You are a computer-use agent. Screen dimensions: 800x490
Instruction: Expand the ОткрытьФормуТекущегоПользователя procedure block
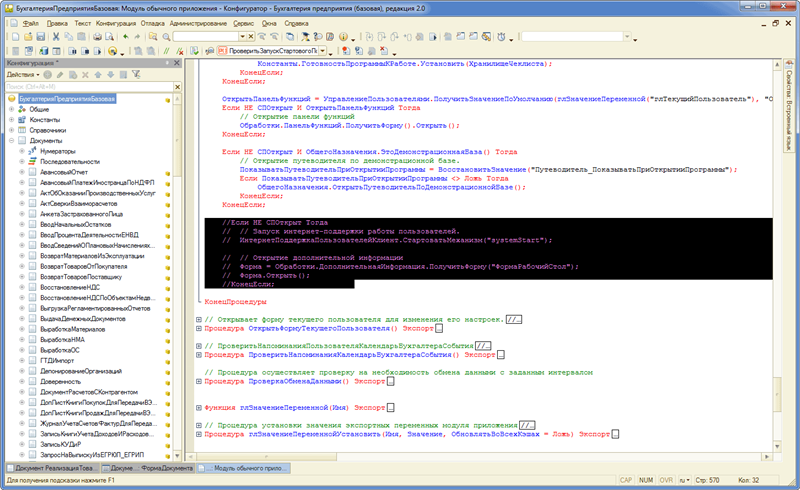(198, 327)
